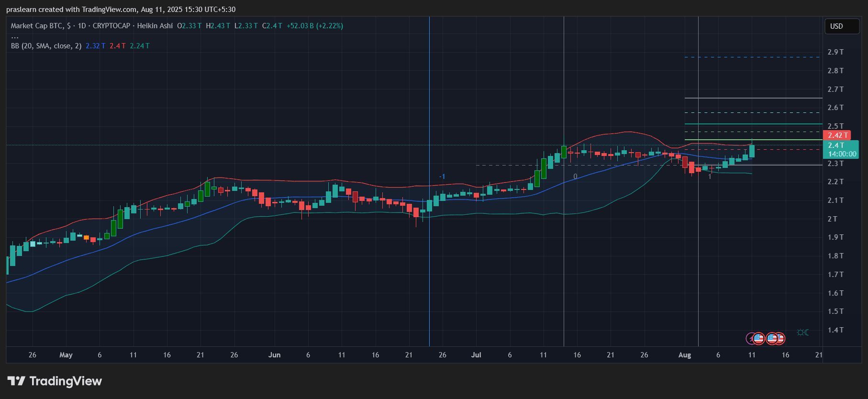Open the purple lightning event icon

coord(750,339)
